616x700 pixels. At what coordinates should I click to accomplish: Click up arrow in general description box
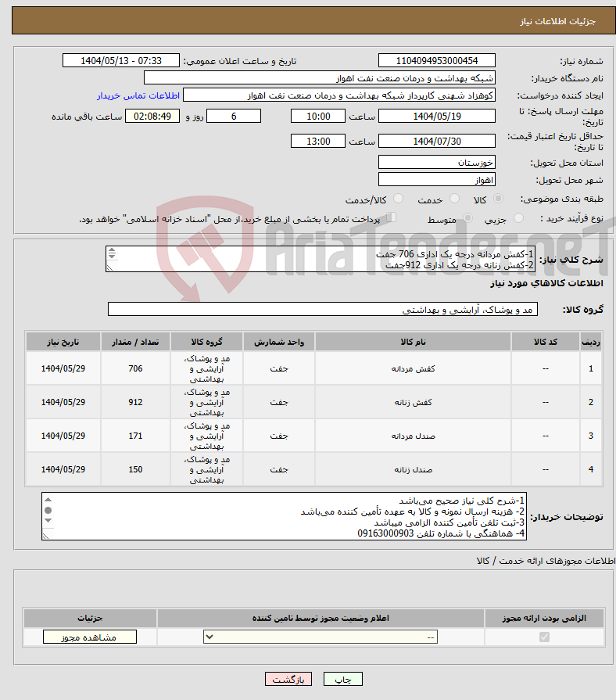pyautogui.click(x=112, y=250)
